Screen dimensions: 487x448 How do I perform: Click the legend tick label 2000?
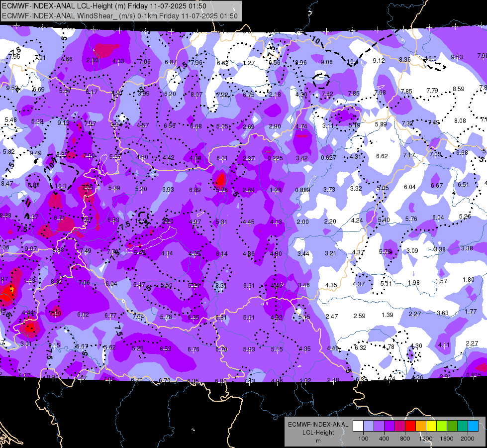468,439
